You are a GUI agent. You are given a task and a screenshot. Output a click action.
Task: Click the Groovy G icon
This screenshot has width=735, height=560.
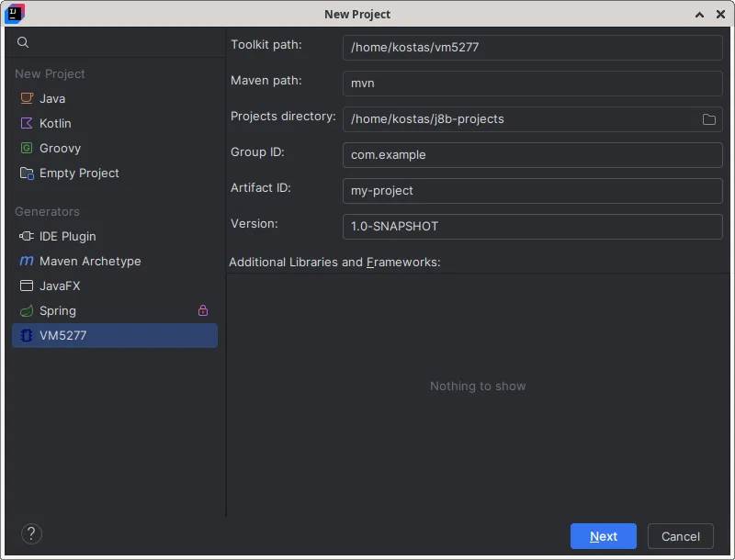[27, 148]
